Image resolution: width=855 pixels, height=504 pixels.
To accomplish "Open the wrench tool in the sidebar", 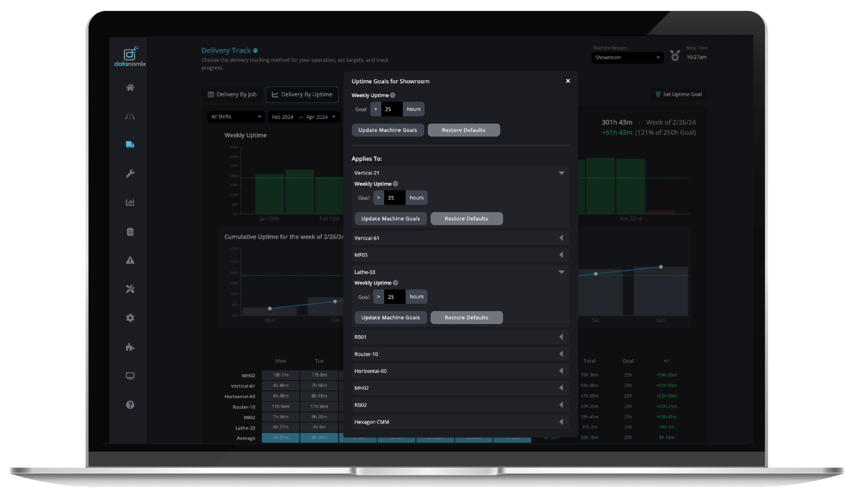I will click(130, 174).
